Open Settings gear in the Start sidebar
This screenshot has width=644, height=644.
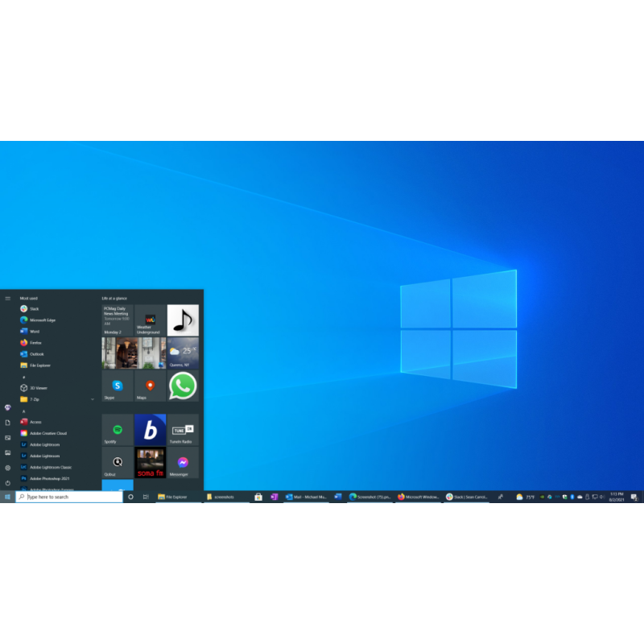tap(8, 468)
